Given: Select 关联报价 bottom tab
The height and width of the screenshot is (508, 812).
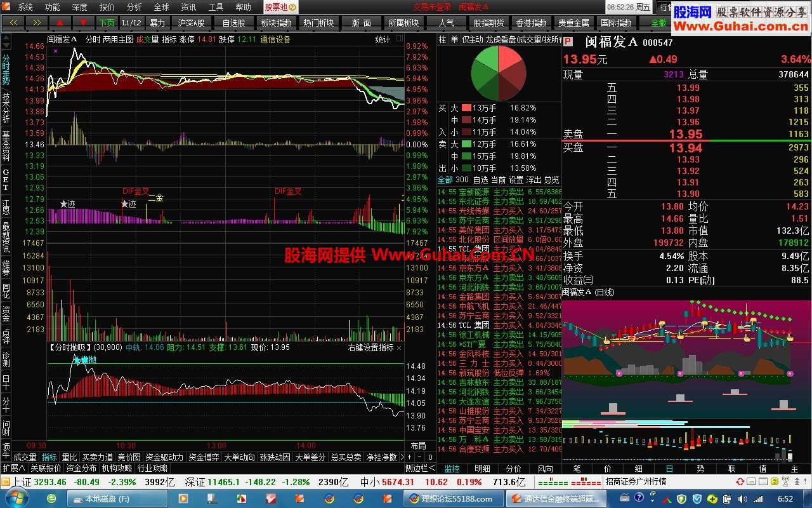Looking at the screenshot, I should pos(46,468).
